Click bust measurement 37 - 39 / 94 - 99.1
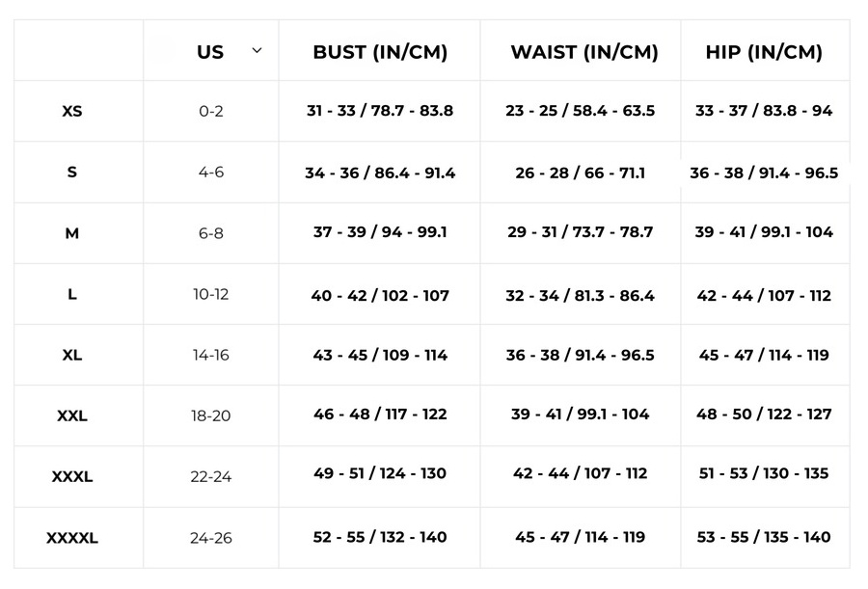The height and width of the screenshot is (589, 868). coord(380,231)
